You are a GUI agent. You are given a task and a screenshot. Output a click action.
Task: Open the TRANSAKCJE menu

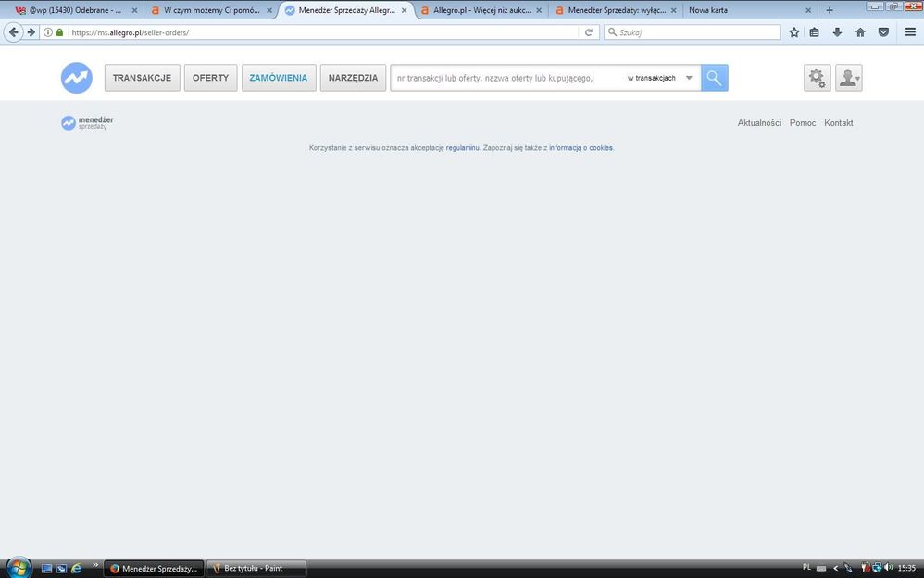[142, 78]
